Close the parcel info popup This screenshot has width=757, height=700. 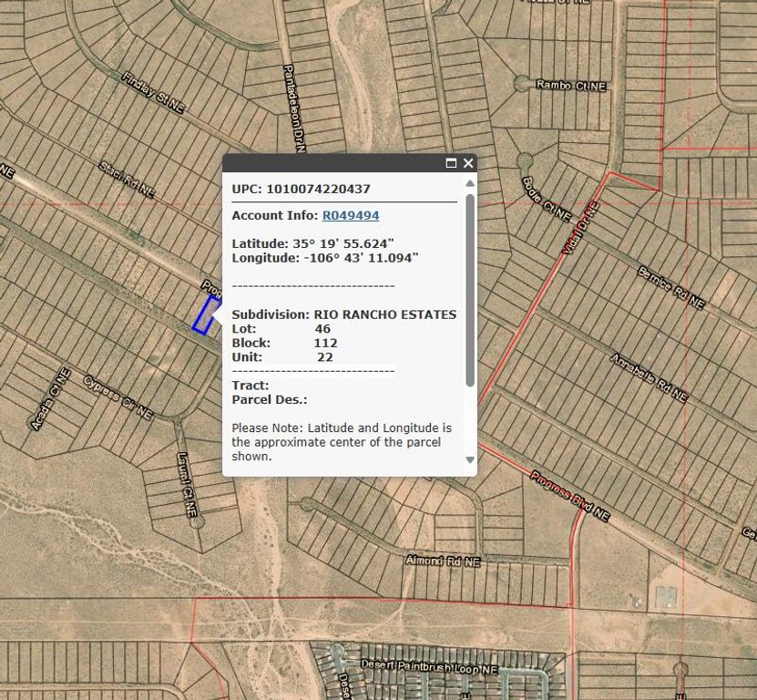[468, 163]
